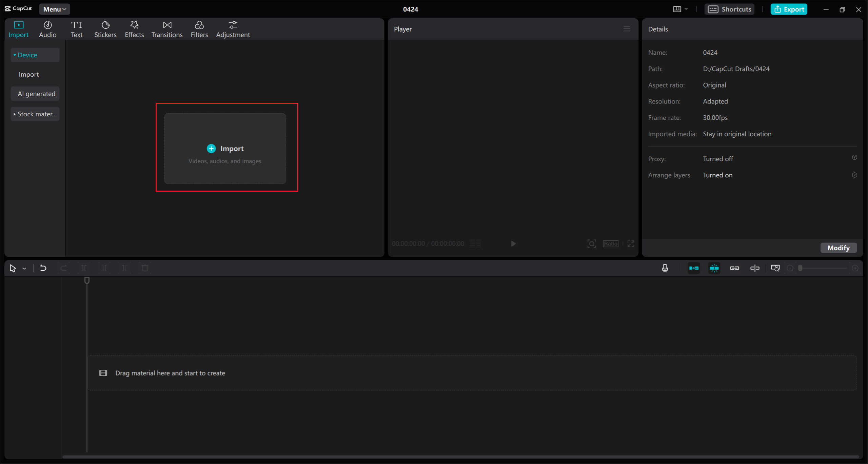868x464 pixels.
Task: Click 'Stay in original location' text
Action: pyautogui.click(x=737, y=134)
